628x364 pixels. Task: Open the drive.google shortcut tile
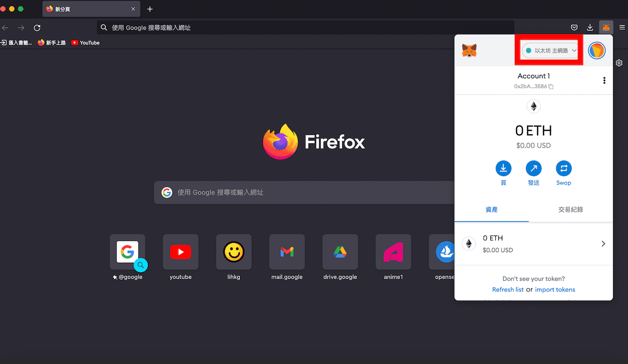340,252
